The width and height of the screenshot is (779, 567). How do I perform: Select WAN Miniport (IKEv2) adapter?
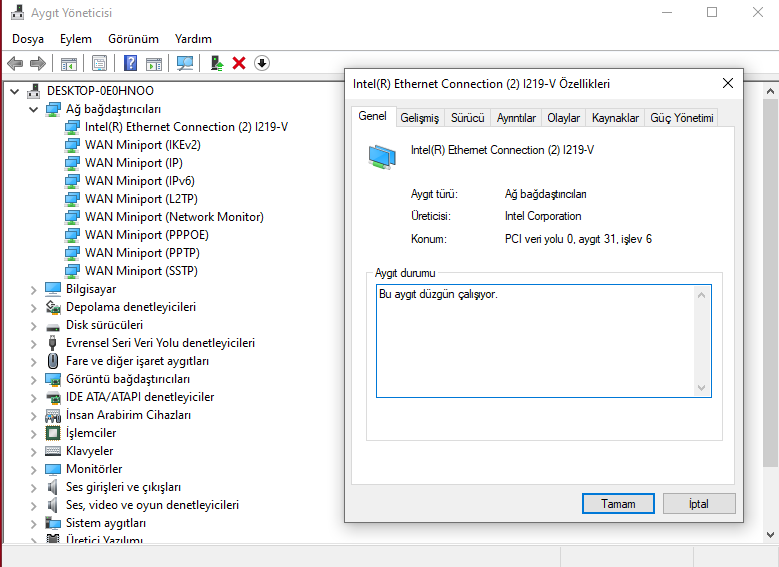click(143, 145)
